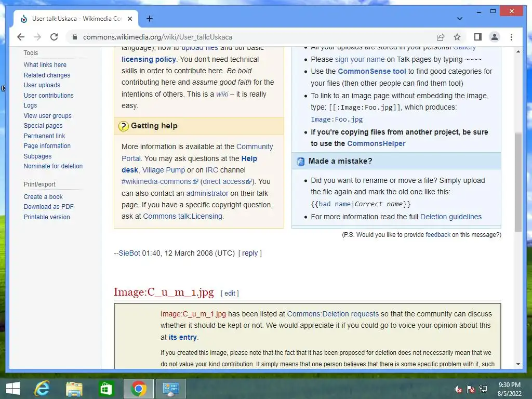The height and width of the screenshot is (399, 532).
Task: Open Chrome three-dot menu
Action: [511, 37]
